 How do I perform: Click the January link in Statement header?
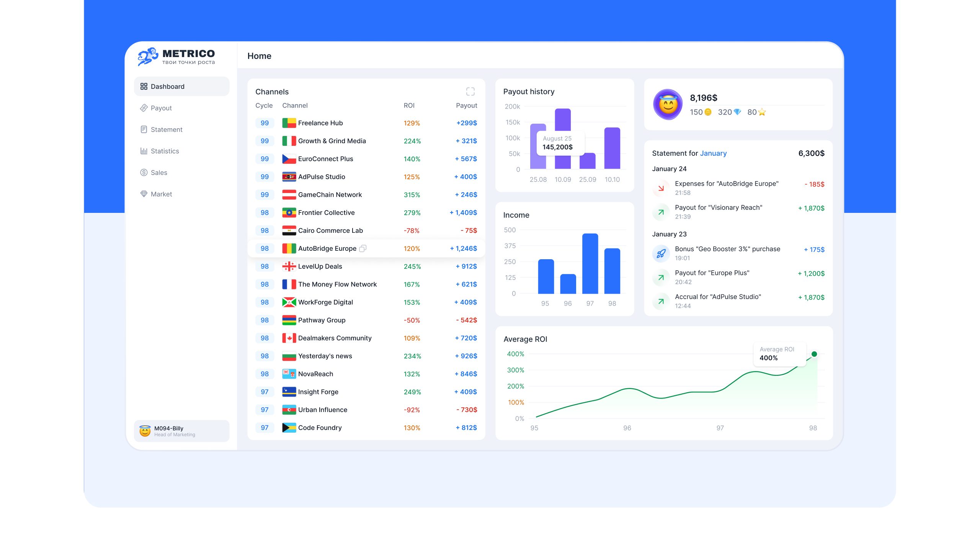point(713,153)
